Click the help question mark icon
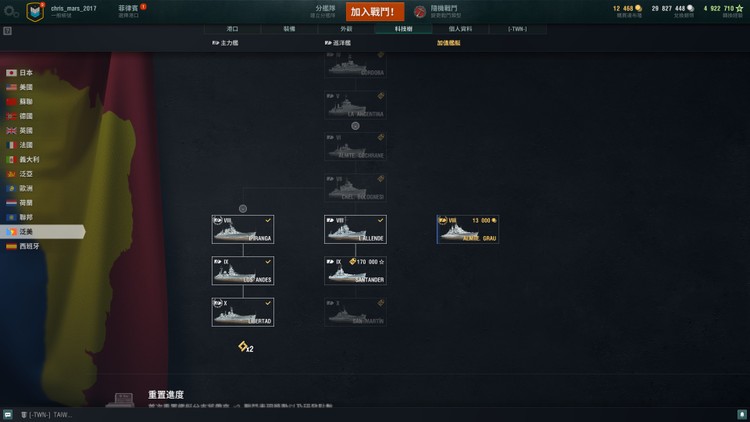 point(7,31)
